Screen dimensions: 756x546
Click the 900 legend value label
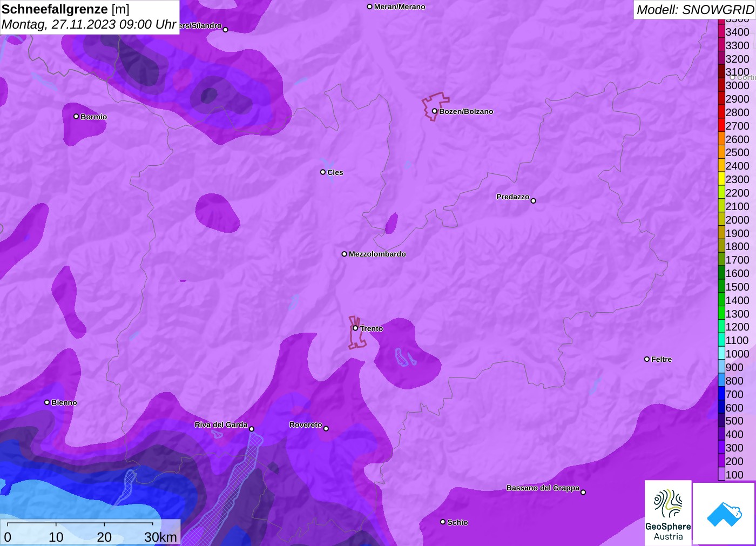[734, 367]
